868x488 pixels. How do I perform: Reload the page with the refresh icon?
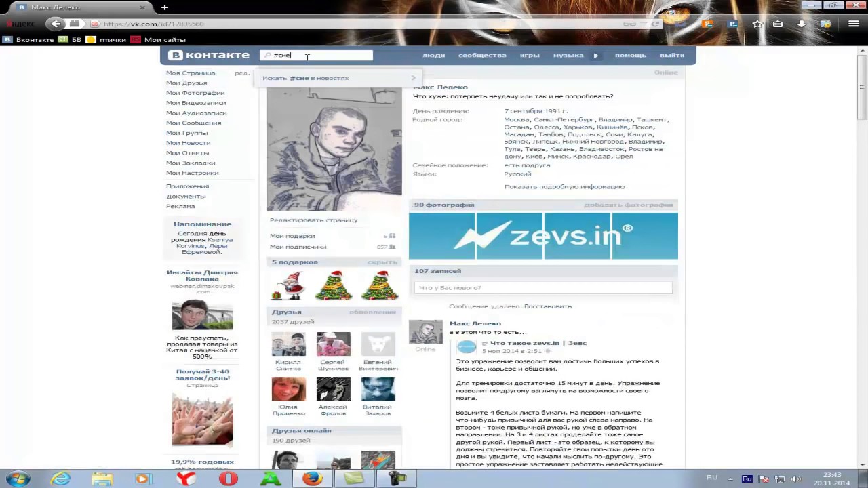click(x=655, y=24)
